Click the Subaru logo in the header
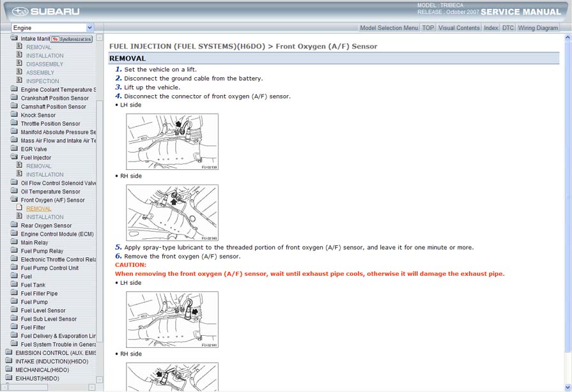The height and width of the screenshot is (392, 572). (45, 11)
